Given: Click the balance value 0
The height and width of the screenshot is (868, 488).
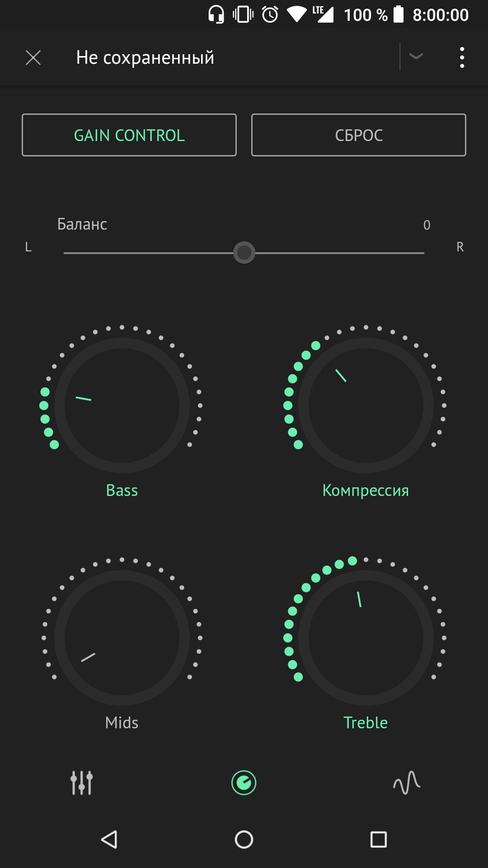Looking at the screenshot, I should 427,225.
